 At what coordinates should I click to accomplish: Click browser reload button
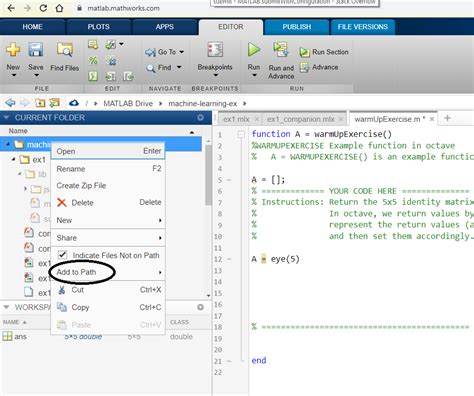(43, 8)
